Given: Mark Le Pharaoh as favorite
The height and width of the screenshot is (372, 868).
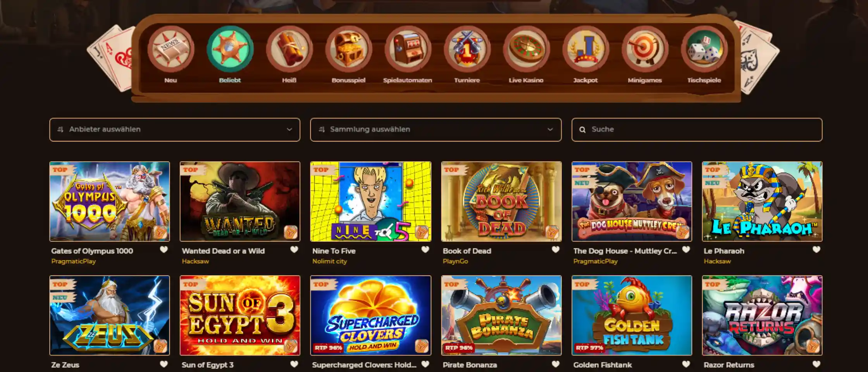Looking at the screenshot, I should 816,250.
